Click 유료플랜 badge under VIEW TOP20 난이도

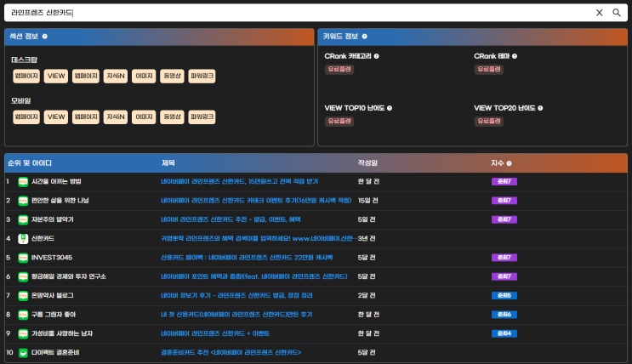(x=489, y=121)
